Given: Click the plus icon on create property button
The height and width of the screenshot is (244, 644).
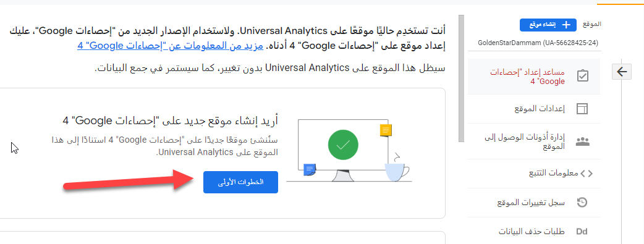Looking at the screenshot, I should tap(566, 25).
